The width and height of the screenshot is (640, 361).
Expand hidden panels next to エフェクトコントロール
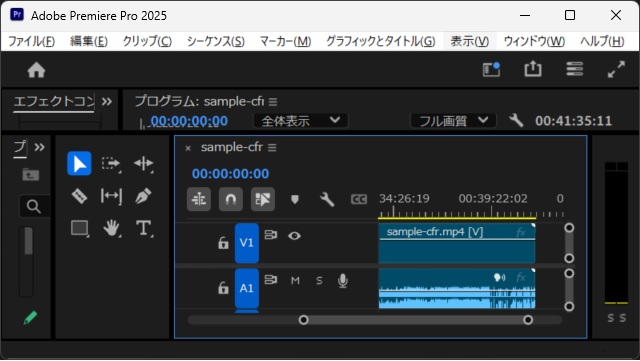click(107, 101)
